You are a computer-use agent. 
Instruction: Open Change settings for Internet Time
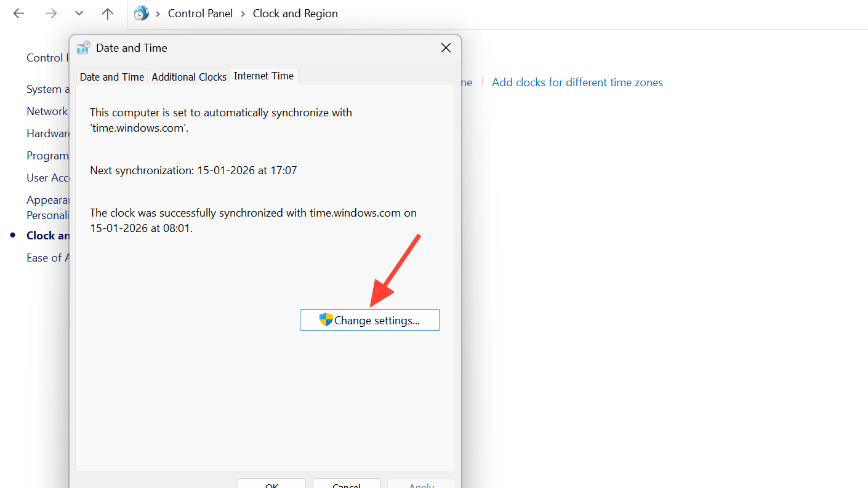(369, 319)
